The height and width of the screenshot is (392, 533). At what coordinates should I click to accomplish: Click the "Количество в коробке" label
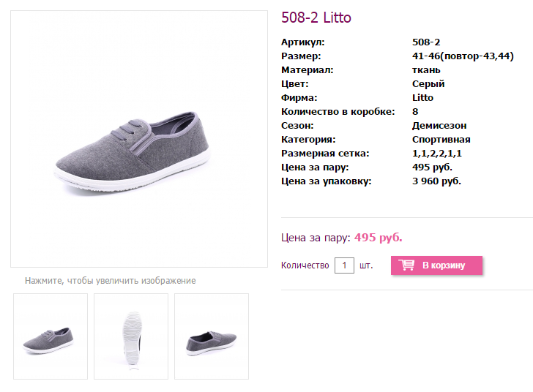tap(338, 112)
